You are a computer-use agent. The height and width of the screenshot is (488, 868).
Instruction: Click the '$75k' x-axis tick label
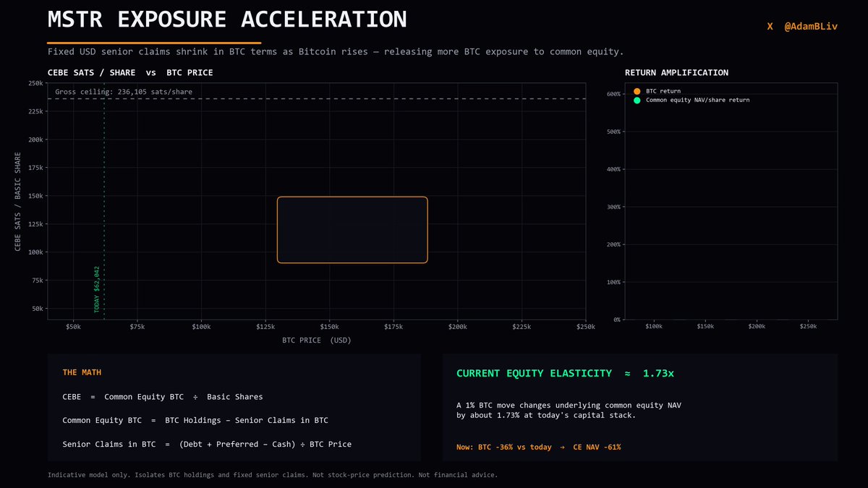pos(137,328)
